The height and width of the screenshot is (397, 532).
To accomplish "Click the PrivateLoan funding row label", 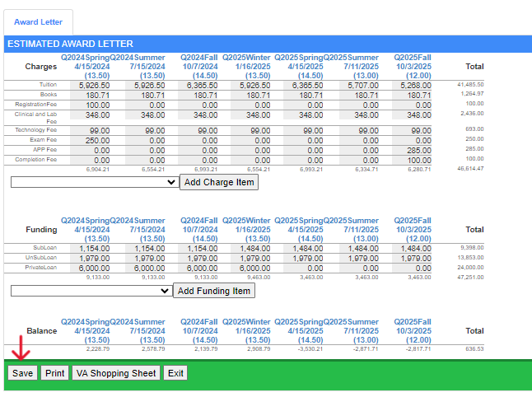I will click(x=40, y=268).
